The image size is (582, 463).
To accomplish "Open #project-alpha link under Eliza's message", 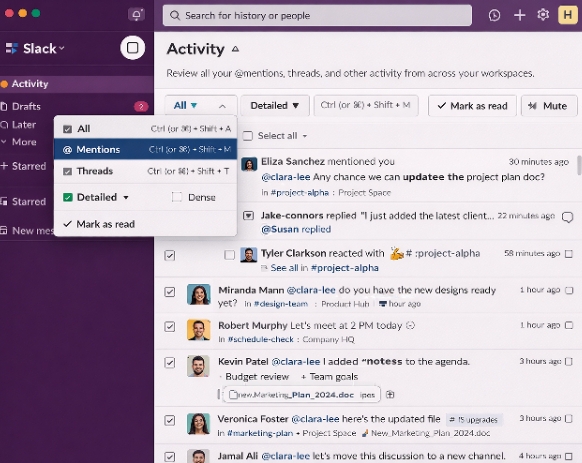I will (x=300, y=193).
